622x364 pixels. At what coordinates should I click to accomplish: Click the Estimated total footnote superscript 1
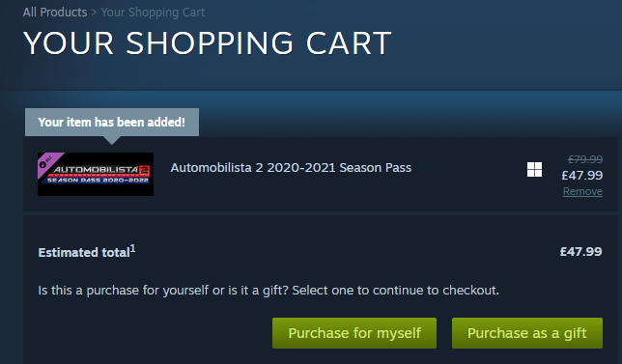click(x=133, y=248)
